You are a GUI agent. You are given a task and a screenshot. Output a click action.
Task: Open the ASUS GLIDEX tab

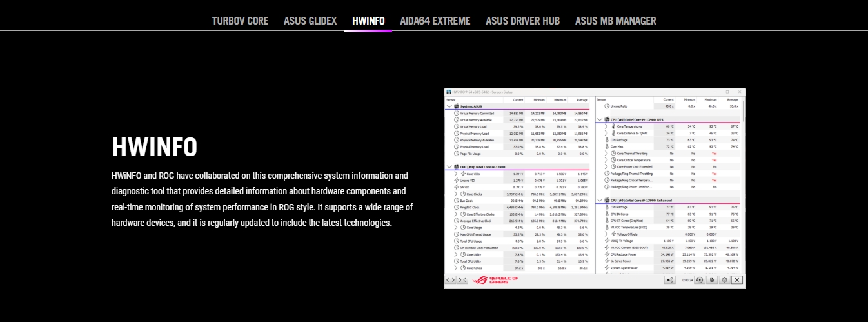[310, 21]
